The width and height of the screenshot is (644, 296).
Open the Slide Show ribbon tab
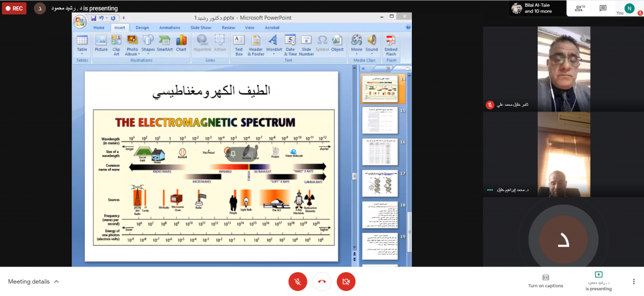point(201,28)
